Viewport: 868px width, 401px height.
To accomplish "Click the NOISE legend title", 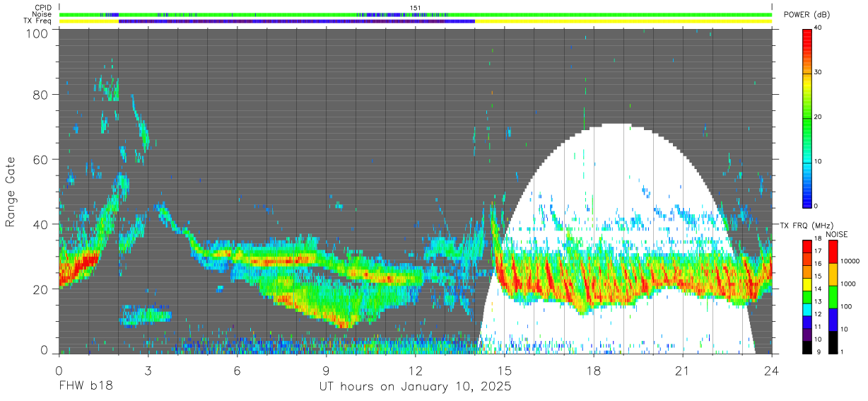I will point(836,234).
